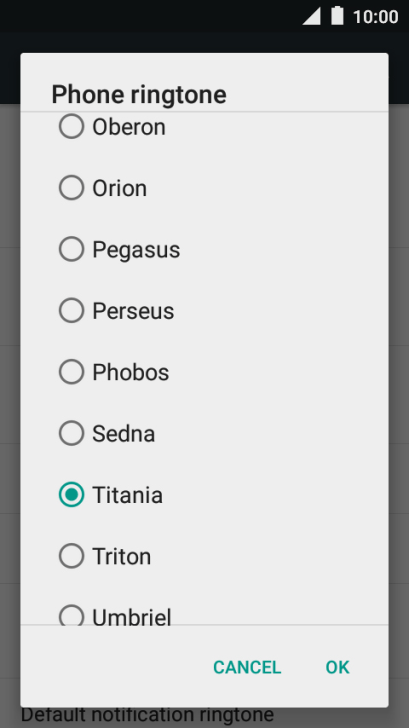Tap the Phobos ringtone name
The width and height of the screenshot is (409, 728).
[x=130, y=372]
